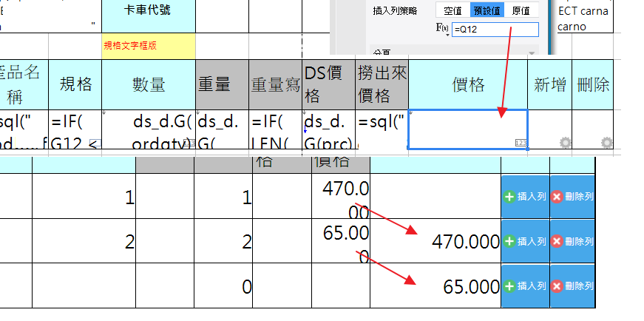Select the 數量 column header cell
This screenshot has height=321, width=644.
(x=149, y=84)
